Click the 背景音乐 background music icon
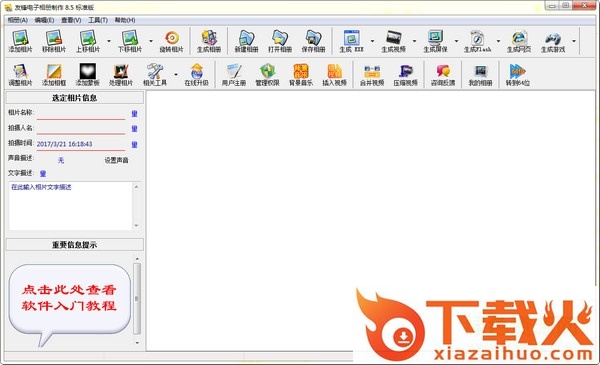 click(301, 71)
